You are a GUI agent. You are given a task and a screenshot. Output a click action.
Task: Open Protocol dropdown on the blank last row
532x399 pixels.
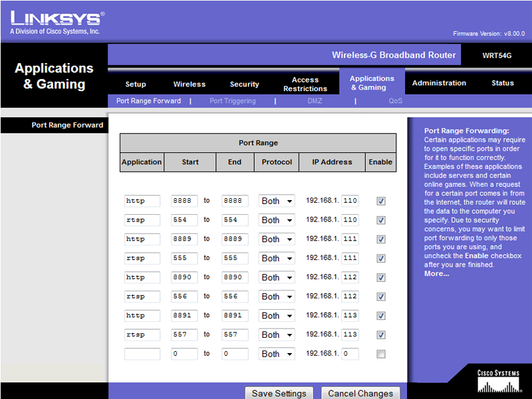[277, 354]
